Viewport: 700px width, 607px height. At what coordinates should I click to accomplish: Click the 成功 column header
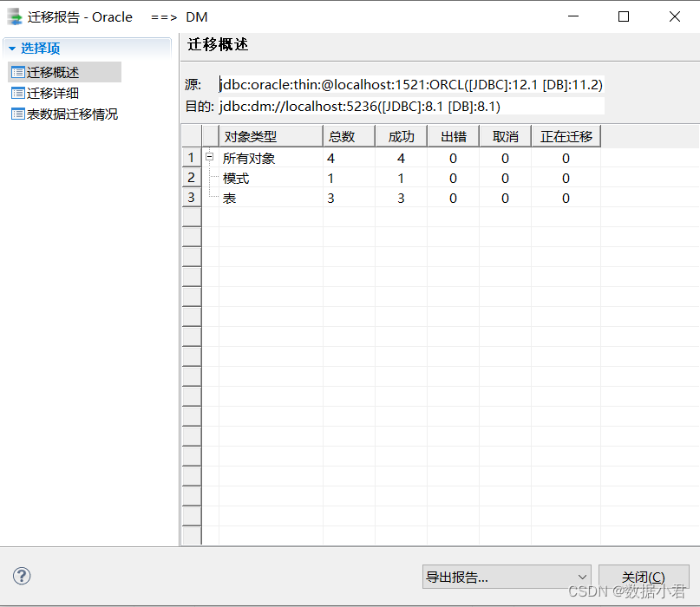pos(401,136)
